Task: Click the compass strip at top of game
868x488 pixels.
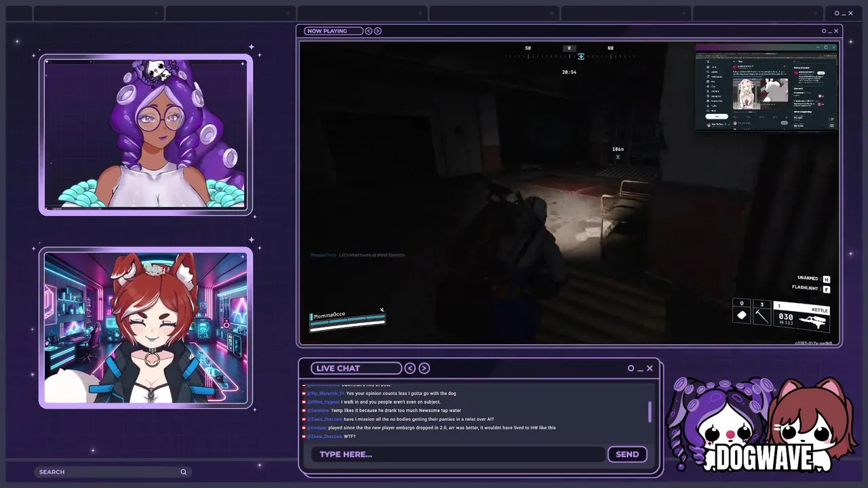Action: (570, 52)
